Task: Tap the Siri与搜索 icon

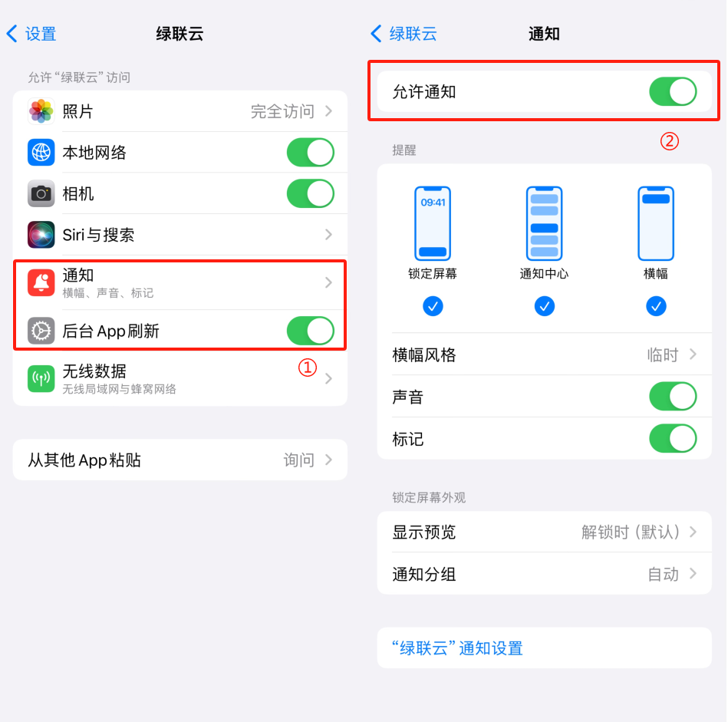Action: 41,235
